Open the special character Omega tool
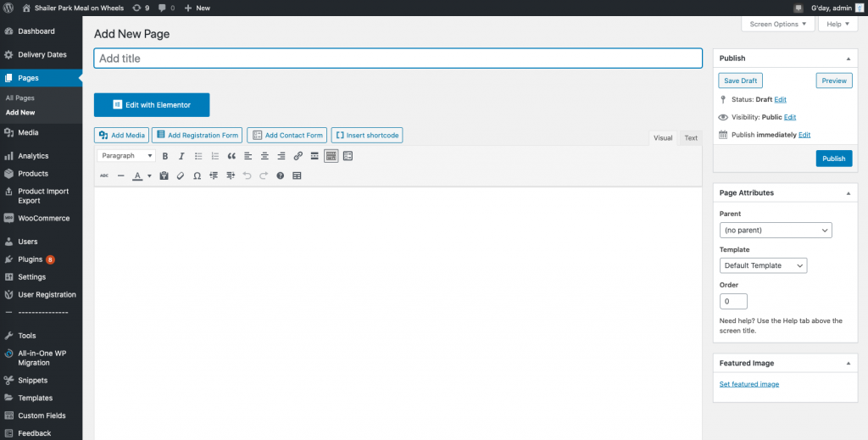 197,176
